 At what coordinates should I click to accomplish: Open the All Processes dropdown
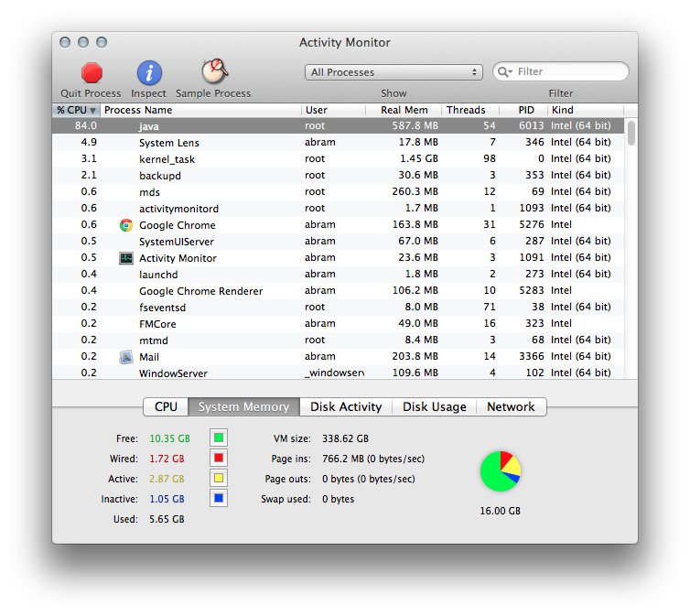click(x=394, y=72)
